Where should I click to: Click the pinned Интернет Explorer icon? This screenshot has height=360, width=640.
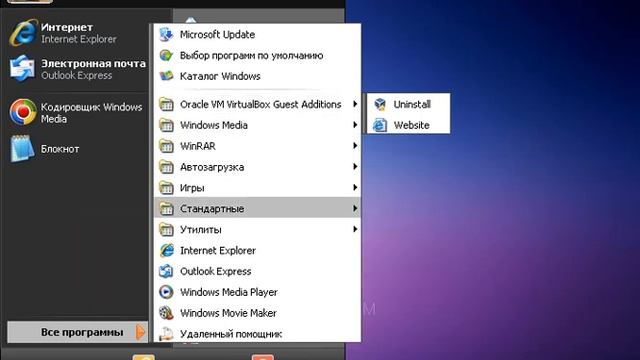23,33
